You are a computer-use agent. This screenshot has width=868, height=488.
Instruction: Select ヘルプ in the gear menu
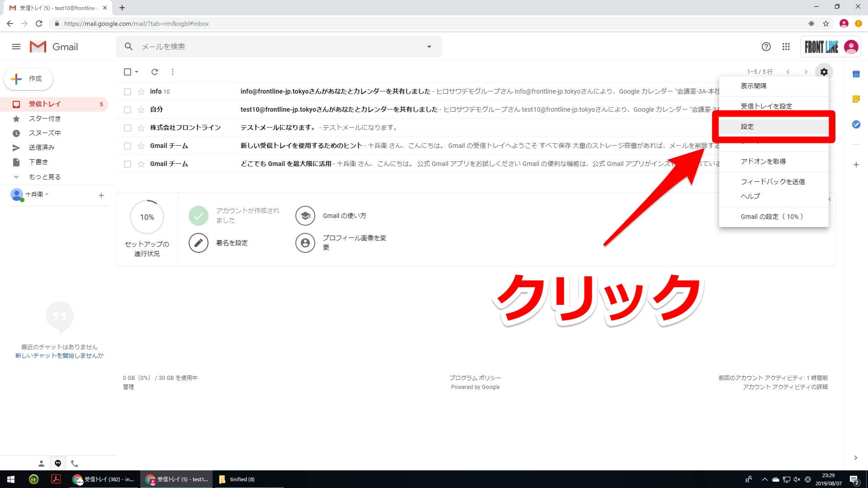click(x=773, y=196)
